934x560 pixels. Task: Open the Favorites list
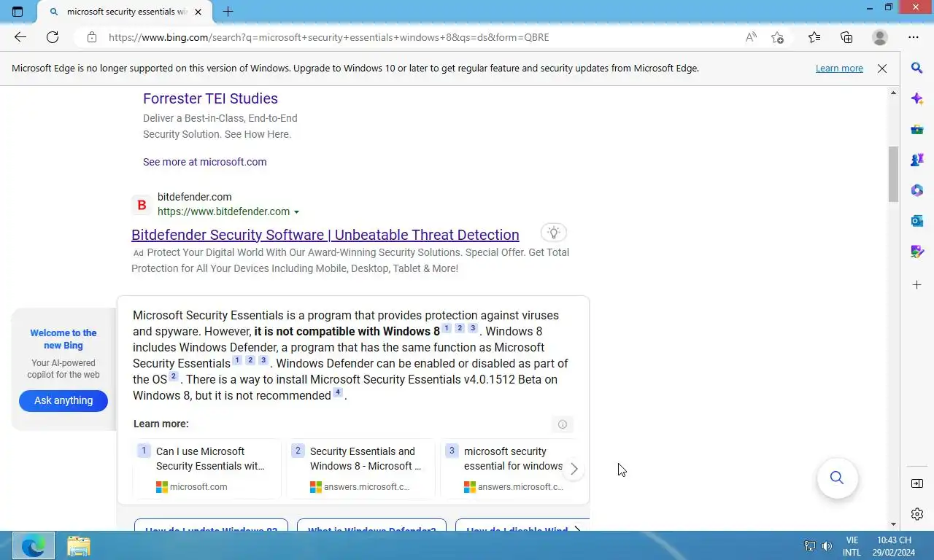[814, 37]
